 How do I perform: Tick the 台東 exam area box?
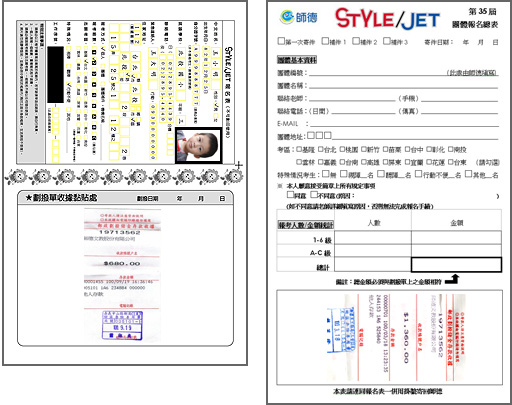[x=451, y=162]
